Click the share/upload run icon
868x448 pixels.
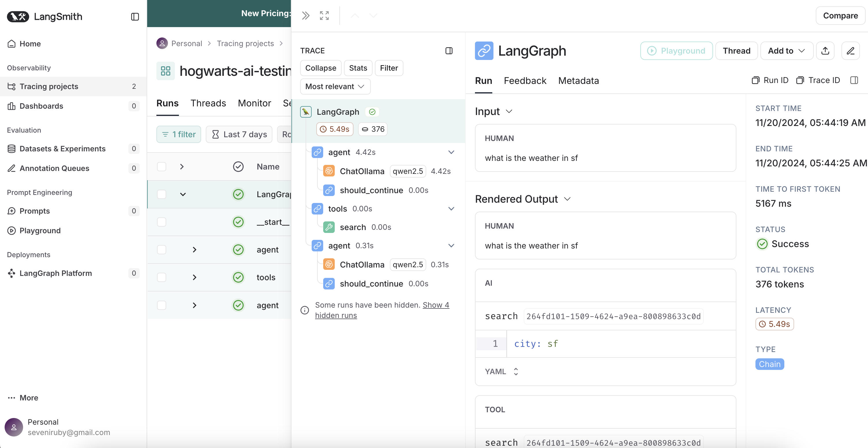click(x=825, y=51)
